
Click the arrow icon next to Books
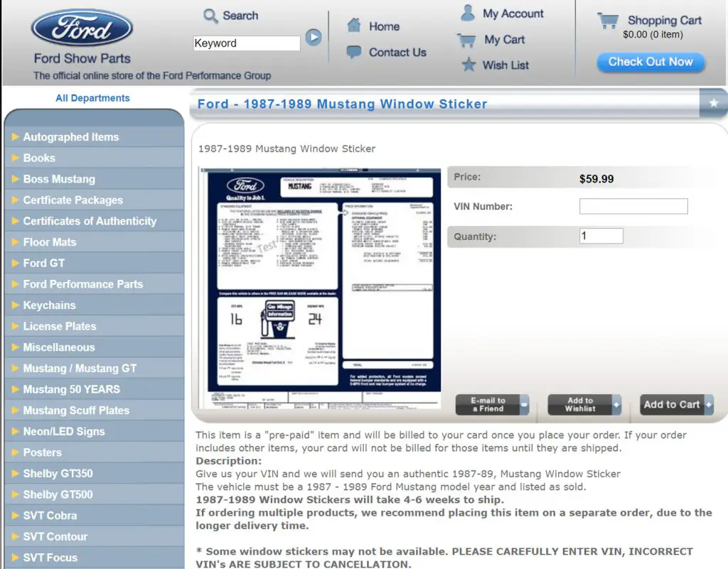pyautogui.click(x=16, y=158)
